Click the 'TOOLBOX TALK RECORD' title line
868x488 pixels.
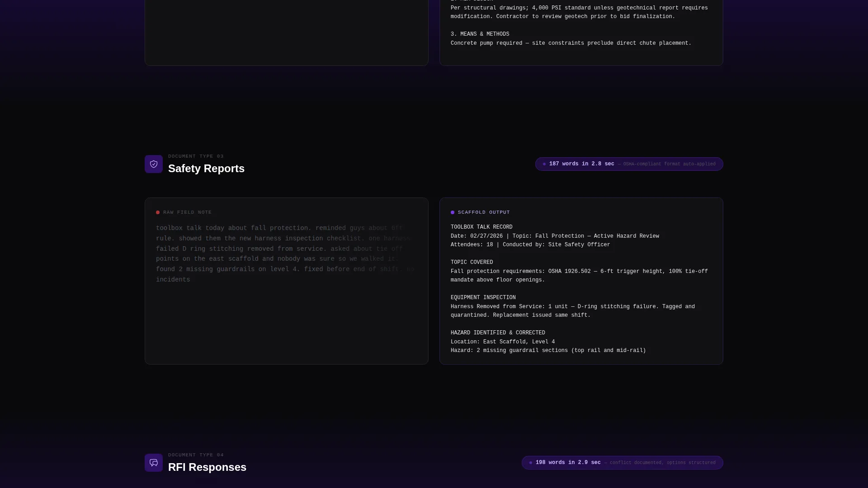pyautogui.click(x=481, y=227)
